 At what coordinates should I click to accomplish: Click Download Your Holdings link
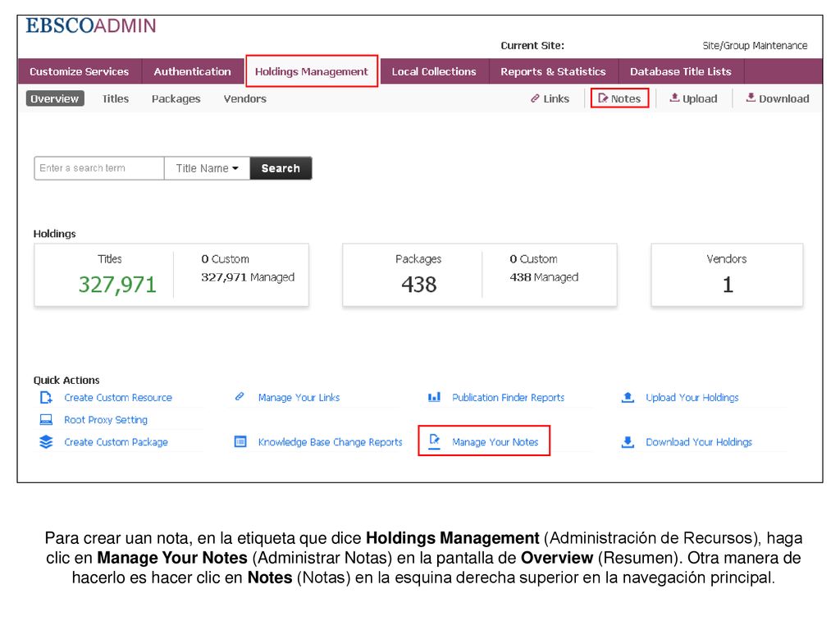(x=699, y=442)
